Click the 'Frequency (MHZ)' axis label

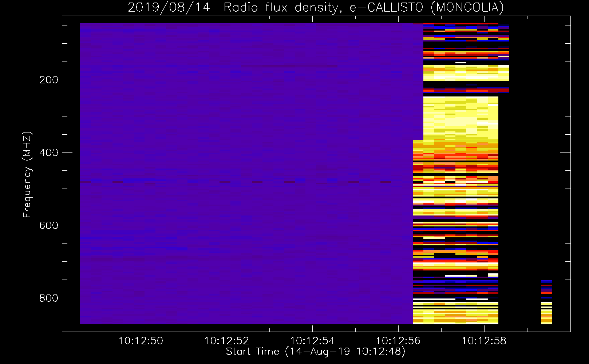pyautogui.click(x=27, y=175)
